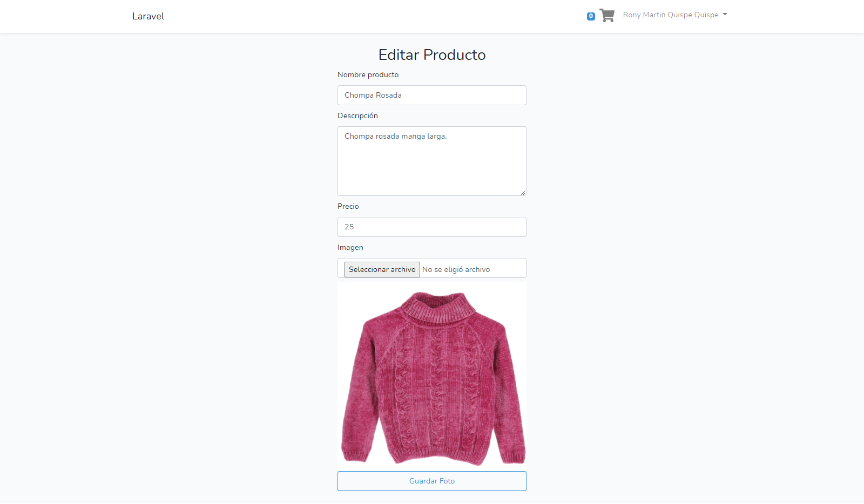Click the Imagen field label
Viewport: 864px width, 504px height.
(350, 247)
